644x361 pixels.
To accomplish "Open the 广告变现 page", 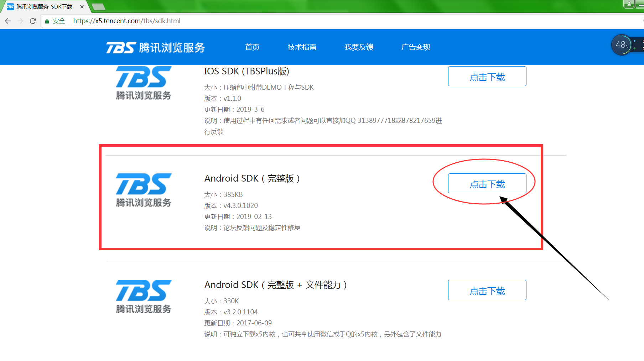I will click(x=416, y=47).
